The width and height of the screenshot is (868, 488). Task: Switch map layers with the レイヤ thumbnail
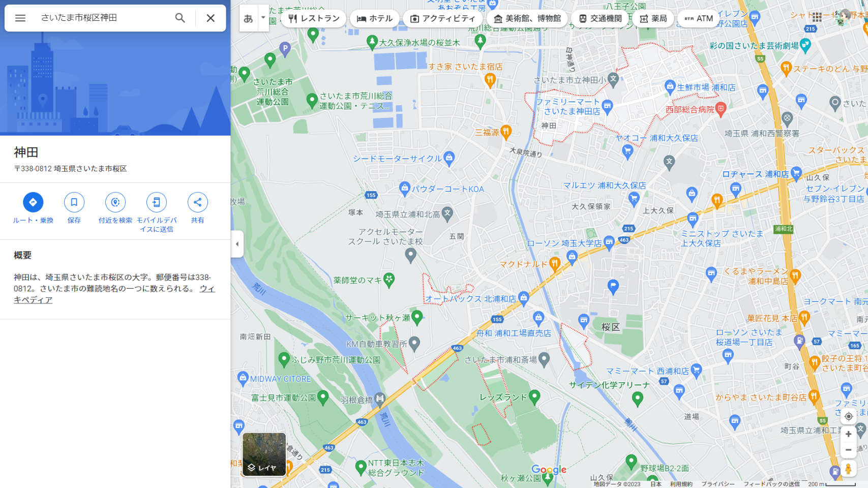click(x=264, y=454)
